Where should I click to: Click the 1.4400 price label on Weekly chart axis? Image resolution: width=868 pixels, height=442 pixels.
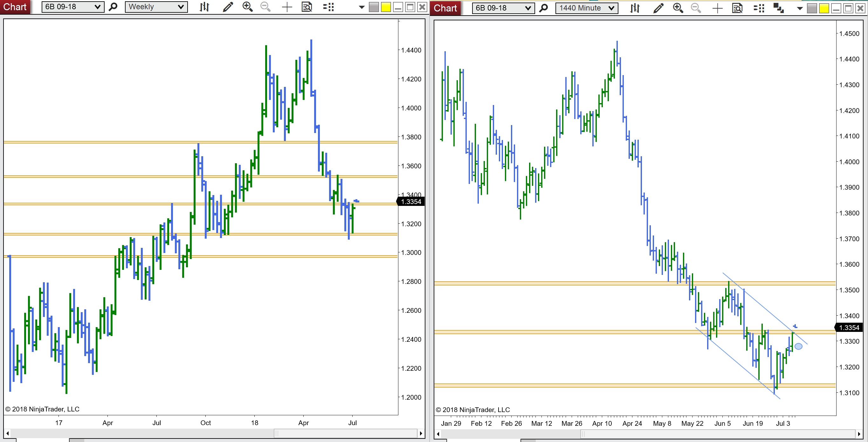click(411, 50)
